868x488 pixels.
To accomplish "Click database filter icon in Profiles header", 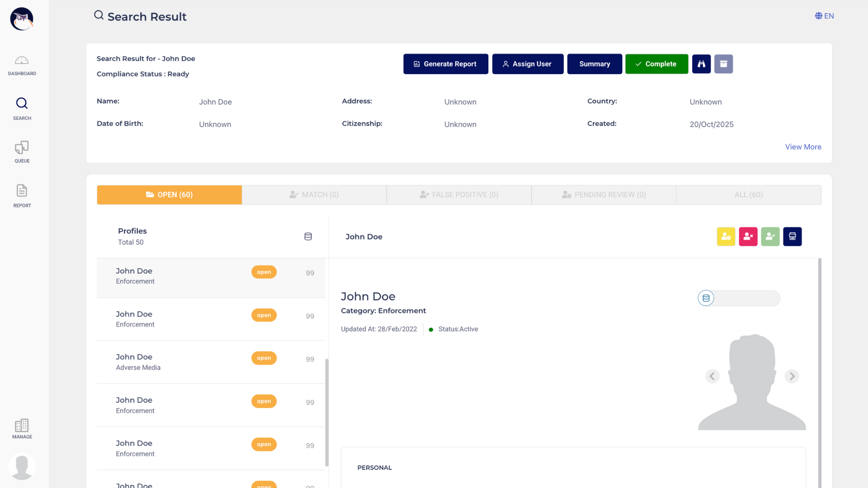I will point(308,236).
